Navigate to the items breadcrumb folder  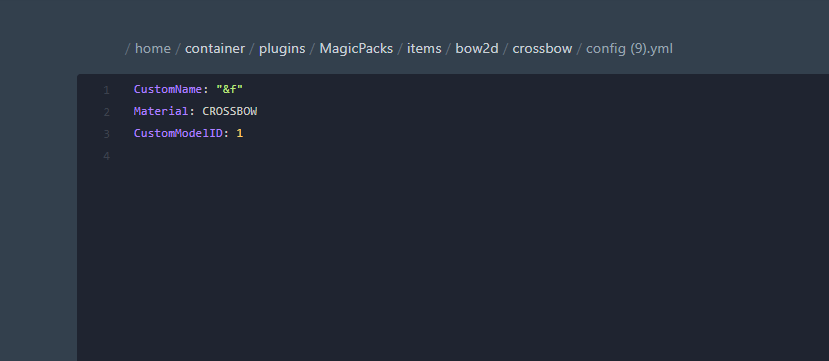pos(424,49)
